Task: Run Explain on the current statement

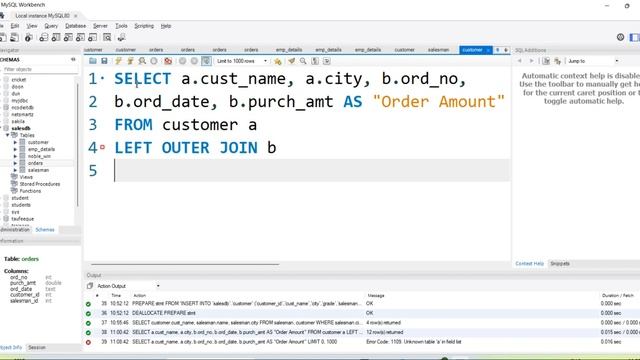Action: pos(142,61)
